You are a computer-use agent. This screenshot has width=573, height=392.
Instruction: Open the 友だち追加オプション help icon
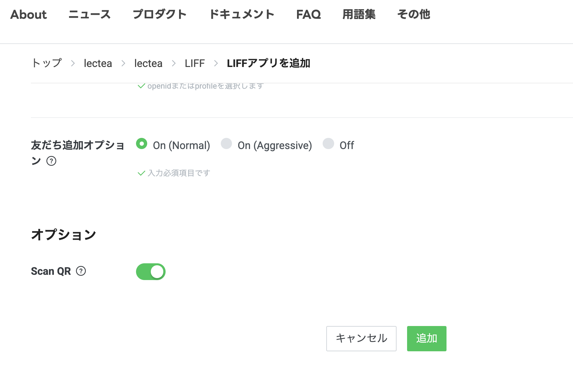tap(52, 161)
